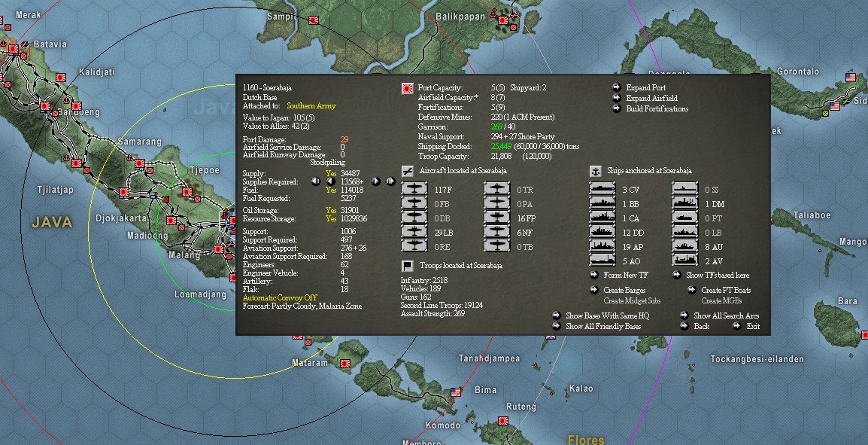Open the minelayer (1 DM) ship list
This screenshot has width=868, height=445.
[684, 204]
